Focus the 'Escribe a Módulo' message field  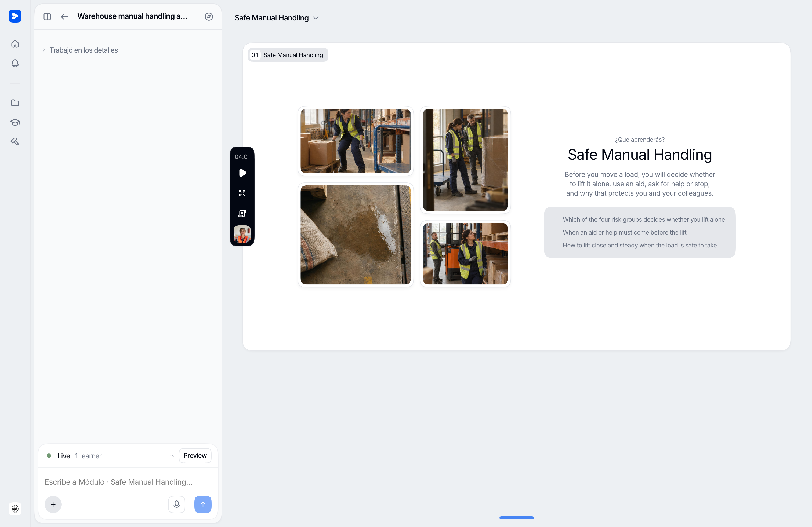point(128,482)
